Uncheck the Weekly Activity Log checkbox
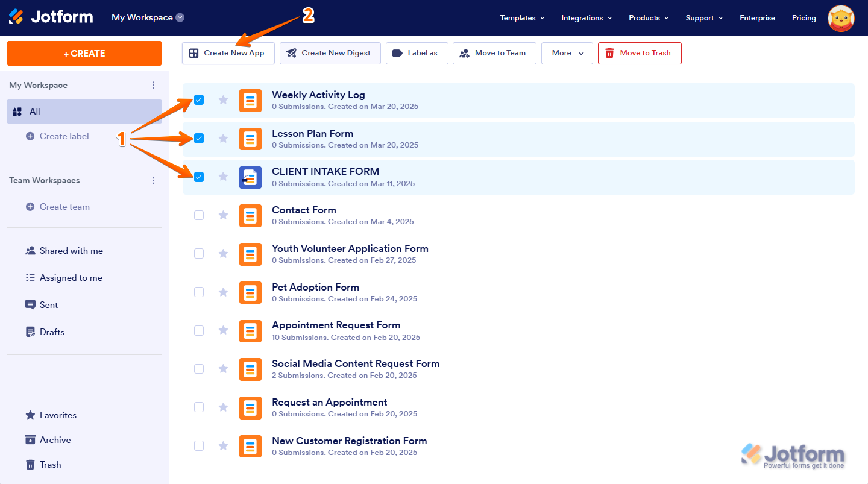Screen dimensions: 868x484 [x=199, y=100]
